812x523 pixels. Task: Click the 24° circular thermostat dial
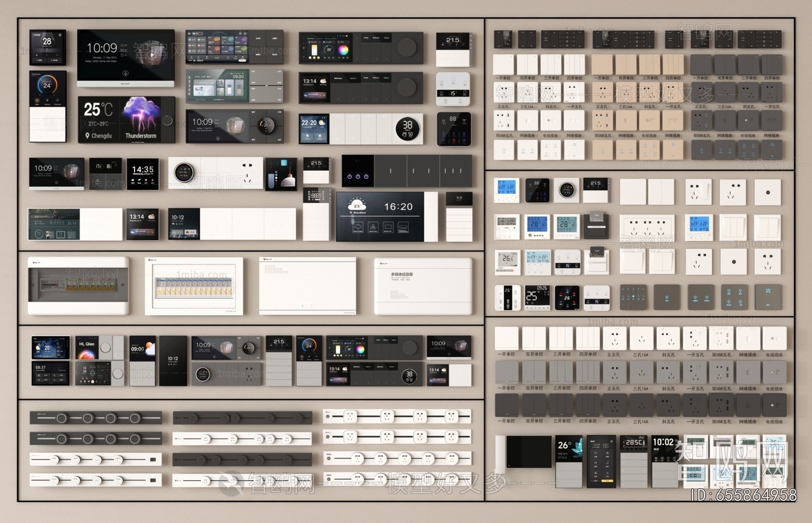point(47,85)
